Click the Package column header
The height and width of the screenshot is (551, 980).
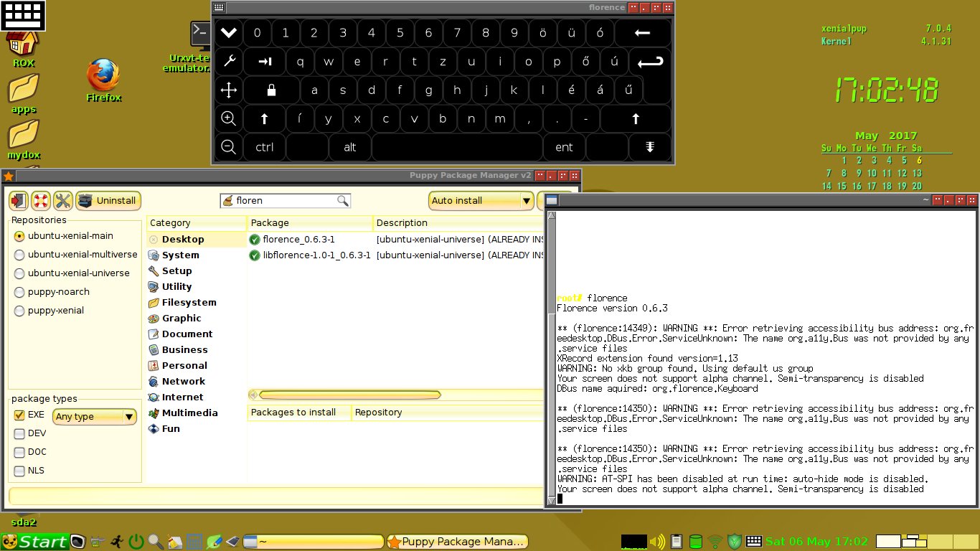pos(310,223)
